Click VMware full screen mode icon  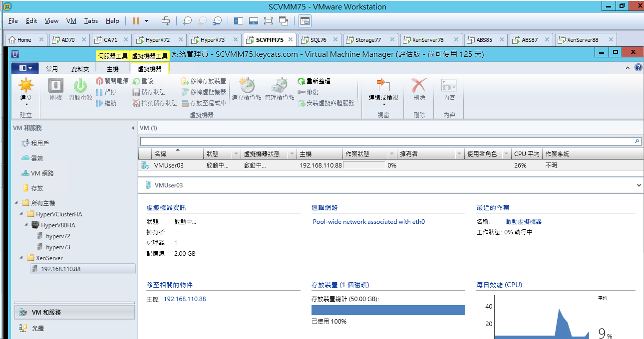[x=268, y=21]
